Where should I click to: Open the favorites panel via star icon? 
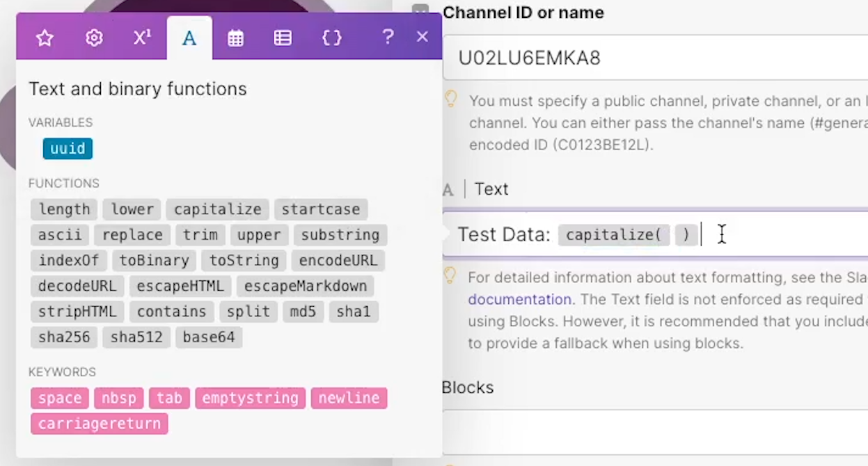click(x=44, y=38)
